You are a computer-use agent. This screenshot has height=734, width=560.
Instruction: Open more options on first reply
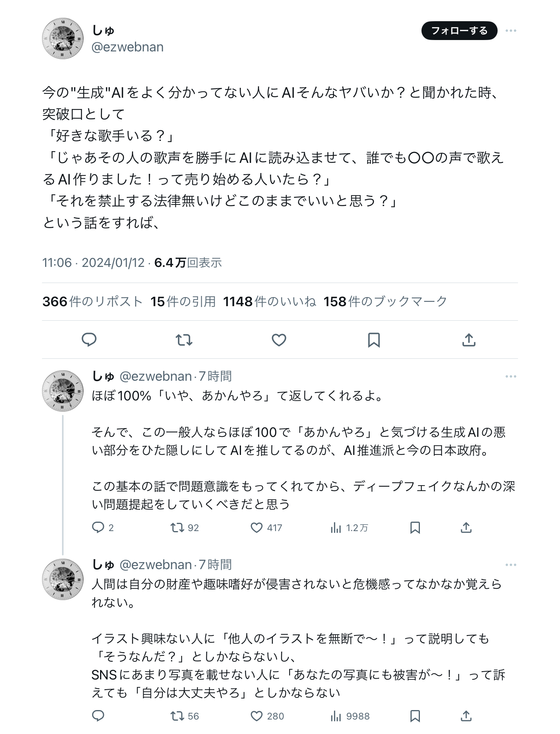pos(511,376)
